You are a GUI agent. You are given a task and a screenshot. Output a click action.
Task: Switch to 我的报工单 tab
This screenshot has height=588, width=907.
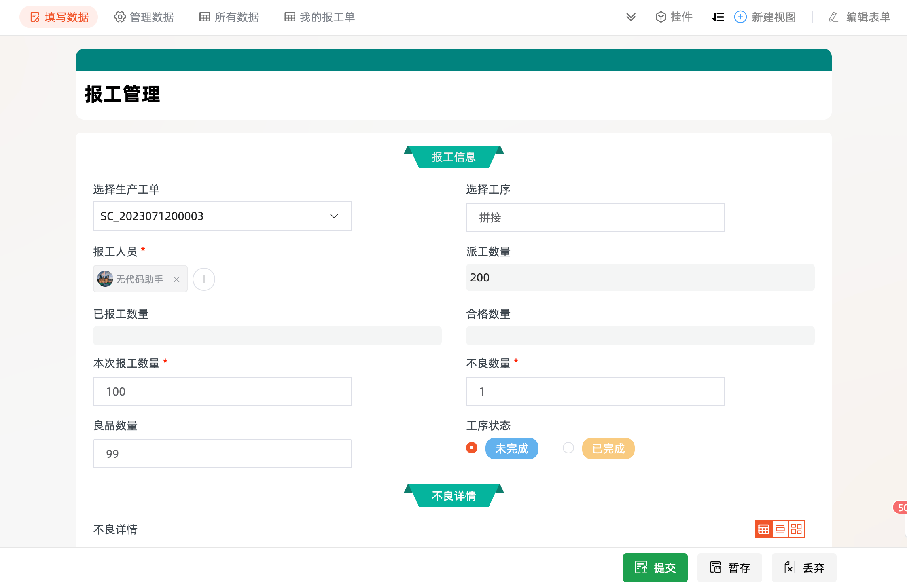[320, 17]
